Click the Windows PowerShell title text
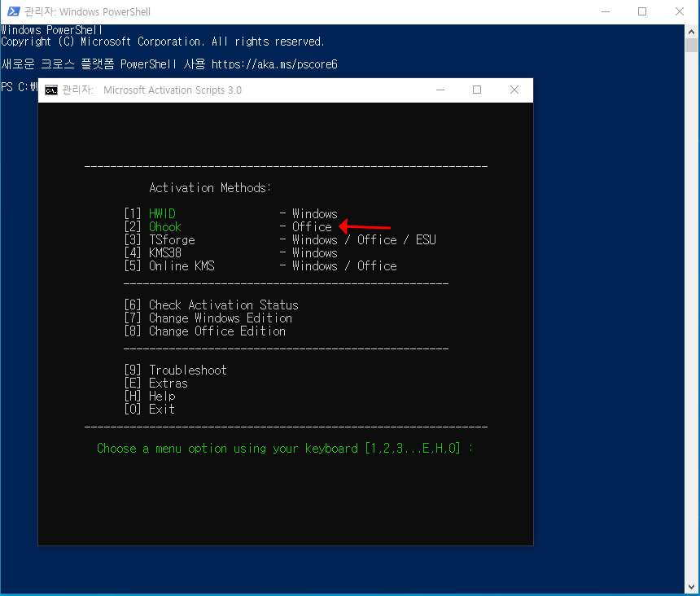Viewport: 700px width, 596px height. [x=104, y=12]
